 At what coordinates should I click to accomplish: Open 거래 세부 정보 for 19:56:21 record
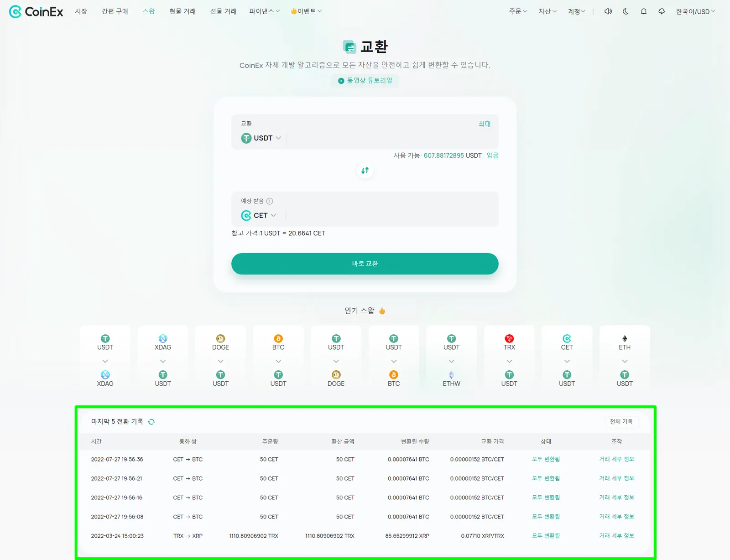pos(616,478)
